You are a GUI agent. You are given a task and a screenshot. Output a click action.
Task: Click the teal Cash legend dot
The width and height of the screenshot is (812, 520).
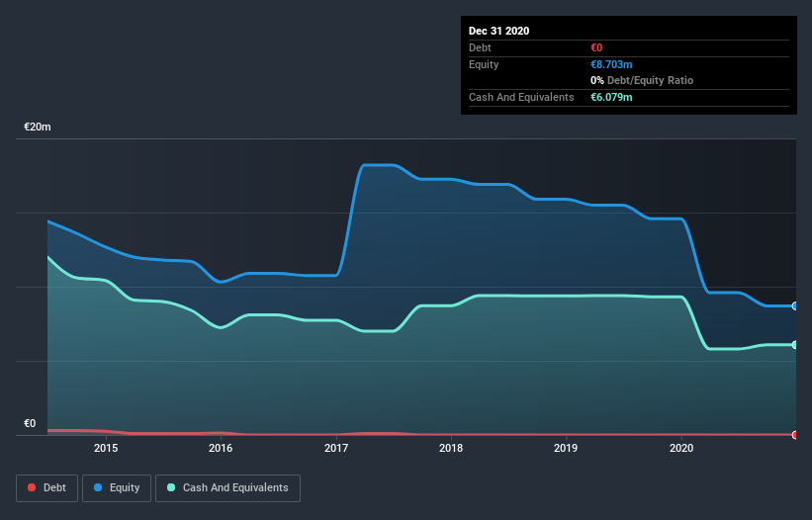click(x=171, y=487)
